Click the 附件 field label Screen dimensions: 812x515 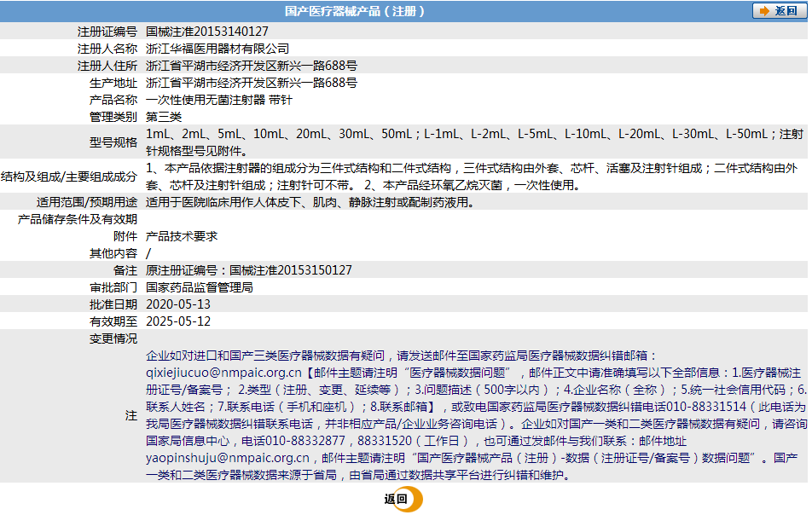tap(125, 236)
